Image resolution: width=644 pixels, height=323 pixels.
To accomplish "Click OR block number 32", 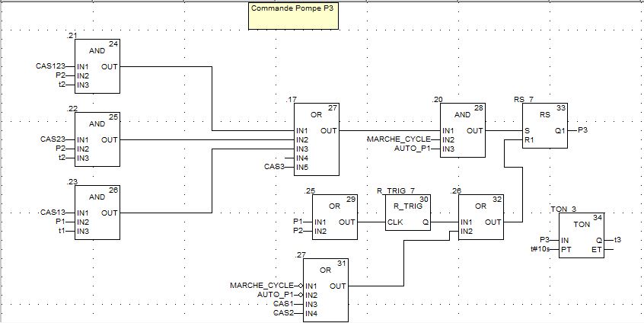I will pos(481,217).
